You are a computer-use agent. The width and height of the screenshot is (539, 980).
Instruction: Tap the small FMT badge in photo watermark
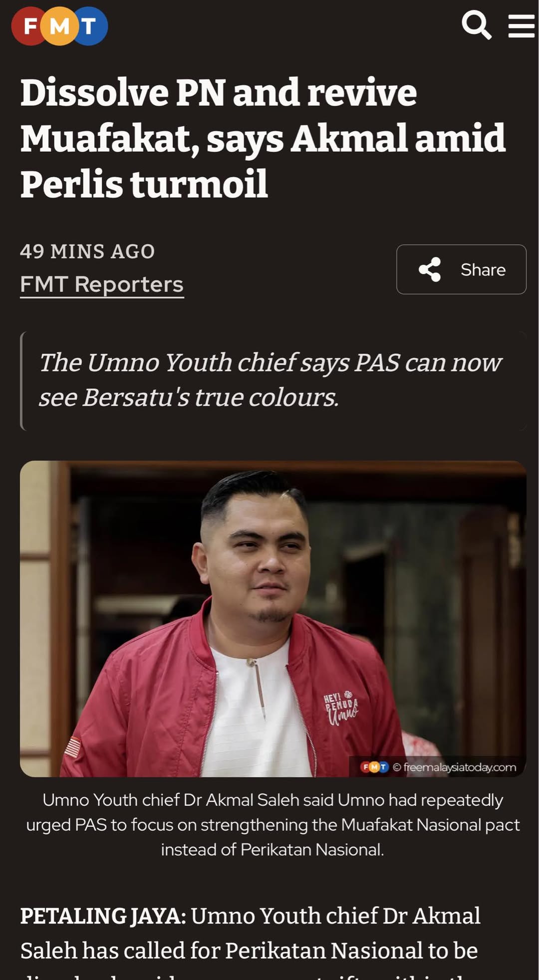pyautogui.click(x=375, y=767)
